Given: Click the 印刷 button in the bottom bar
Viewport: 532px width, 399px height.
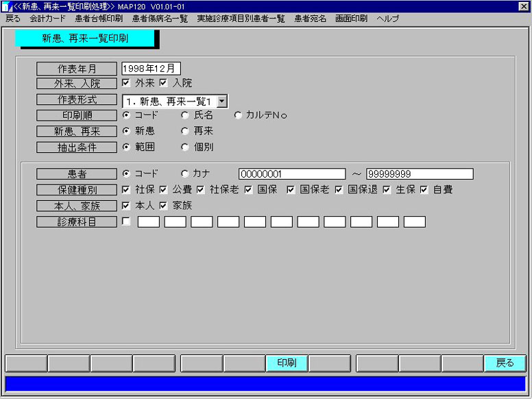Looking at the screenshot, I should coord(286,363).
